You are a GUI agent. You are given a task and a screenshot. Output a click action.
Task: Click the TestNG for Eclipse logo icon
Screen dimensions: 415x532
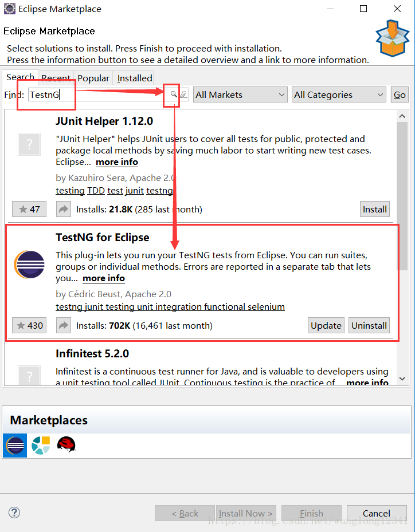pyautogui.click(x=29, y=265)
